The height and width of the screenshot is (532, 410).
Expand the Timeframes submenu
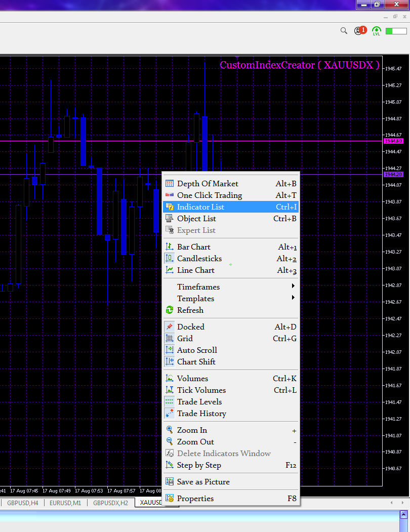(231, 287)
